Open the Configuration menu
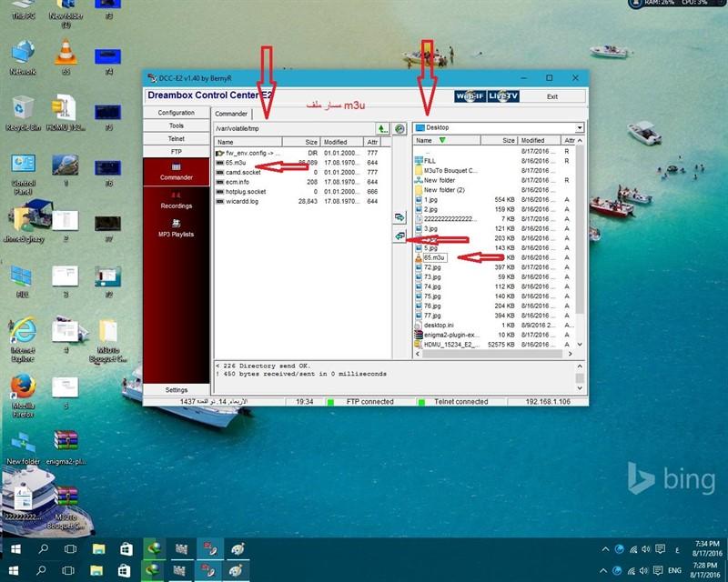Screen dimensions: 728x582 click(x=176, y=113)
